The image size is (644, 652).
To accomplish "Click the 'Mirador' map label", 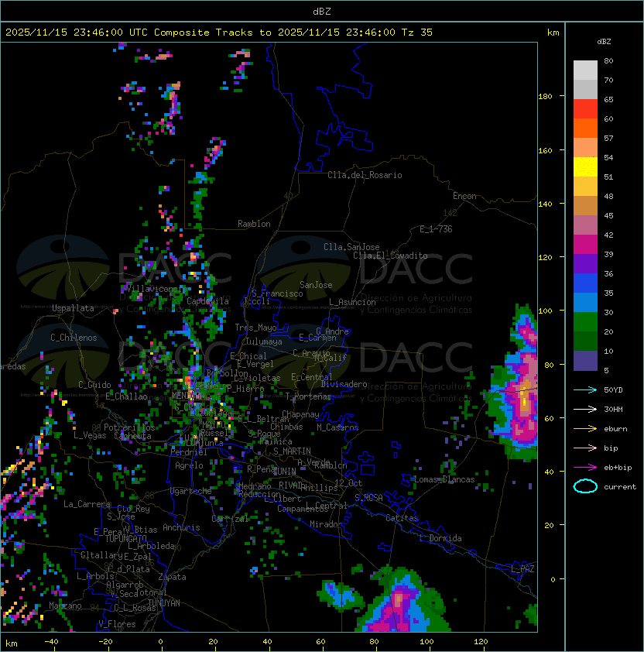I will click(x=327, y=524).
